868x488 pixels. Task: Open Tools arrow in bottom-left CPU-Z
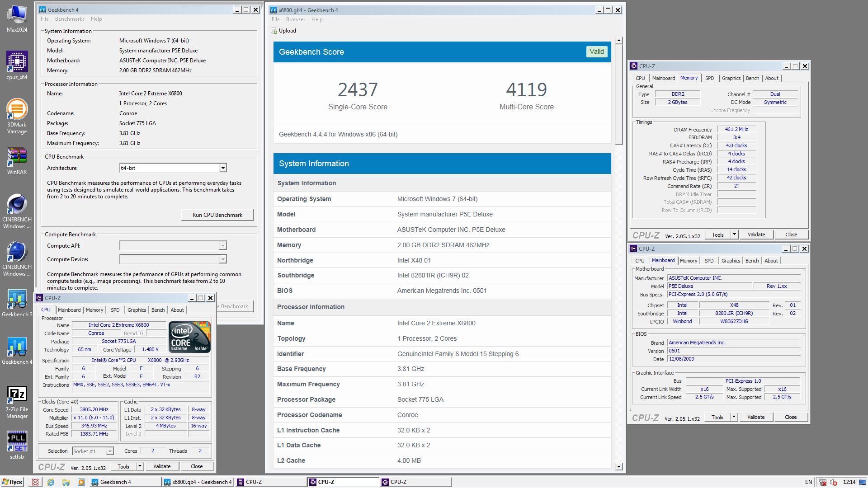pyautogui.click(x=140, y=466)
